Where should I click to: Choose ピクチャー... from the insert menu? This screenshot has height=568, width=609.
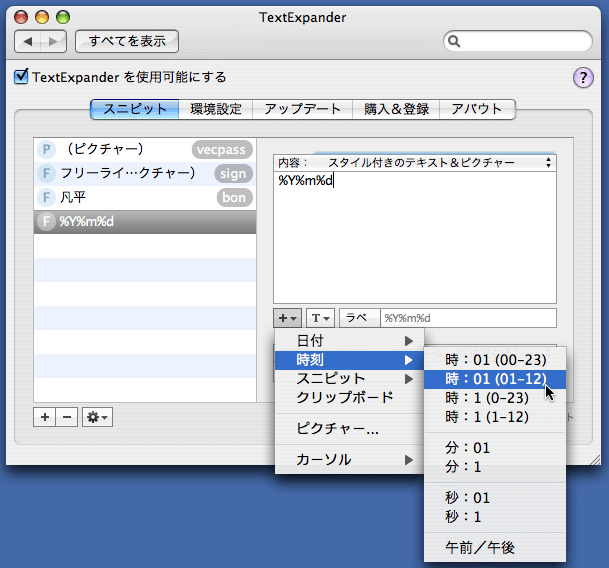tap(350, 429)
